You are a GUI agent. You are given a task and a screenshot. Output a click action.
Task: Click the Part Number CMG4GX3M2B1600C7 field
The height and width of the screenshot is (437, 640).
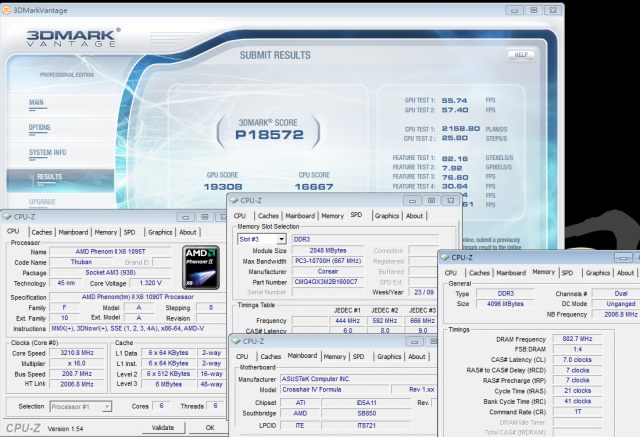[328, 282]
